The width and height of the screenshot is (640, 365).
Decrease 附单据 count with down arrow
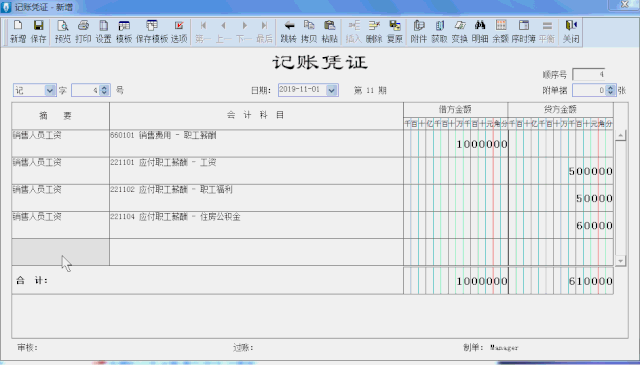tap(610, 93)
